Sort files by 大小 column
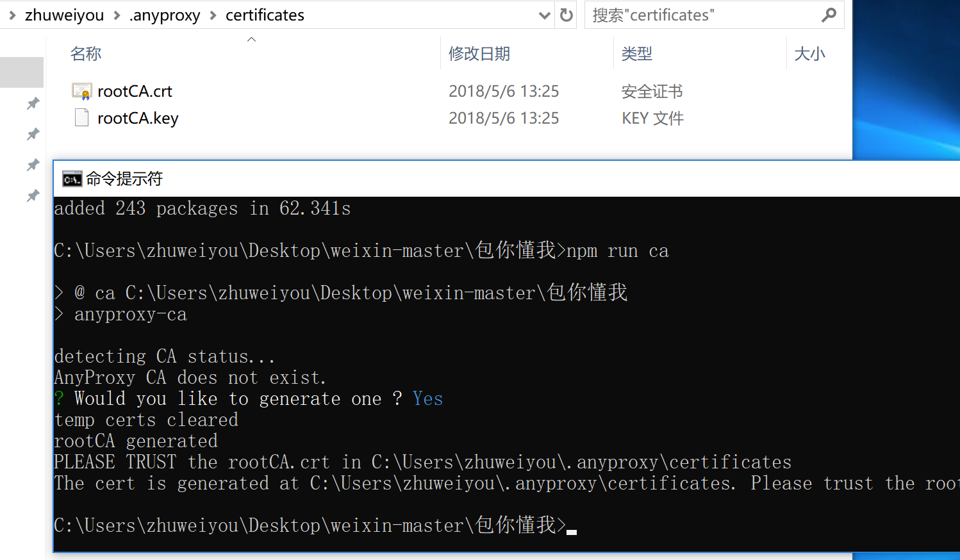 click(x=810, y=54)
